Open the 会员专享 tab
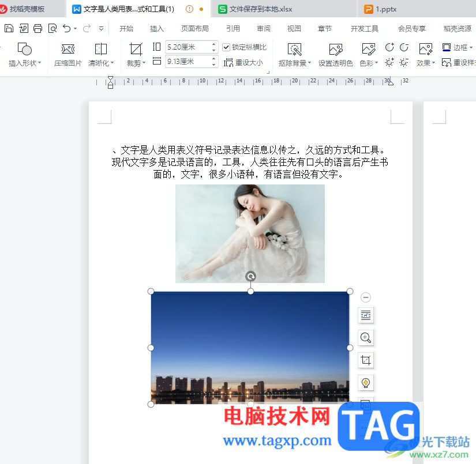The height and width of the screenshot is (464, 476). 412,28
